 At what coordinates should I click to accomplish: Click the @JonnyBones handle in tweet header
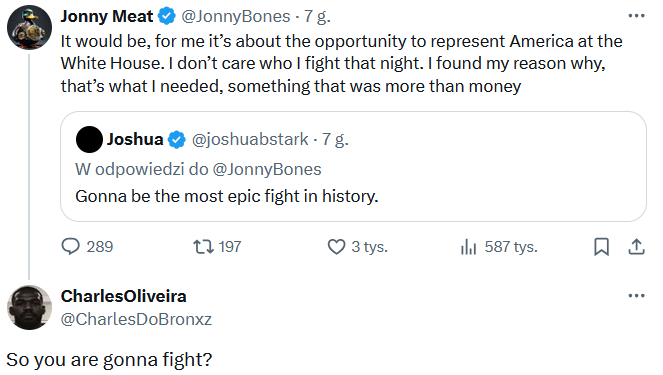[x=236, y=16]
